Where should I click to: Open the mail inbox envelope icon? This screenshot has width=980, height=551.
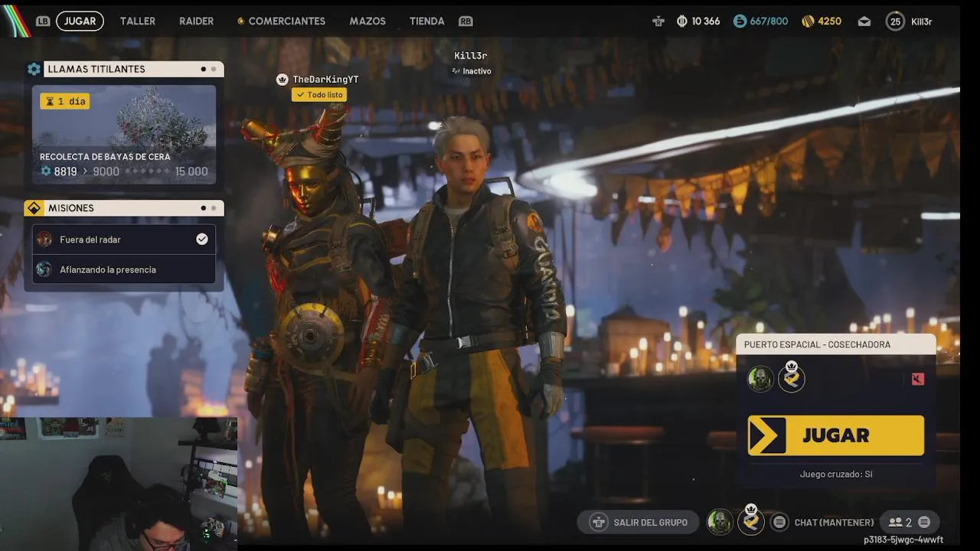click(864, 21)
